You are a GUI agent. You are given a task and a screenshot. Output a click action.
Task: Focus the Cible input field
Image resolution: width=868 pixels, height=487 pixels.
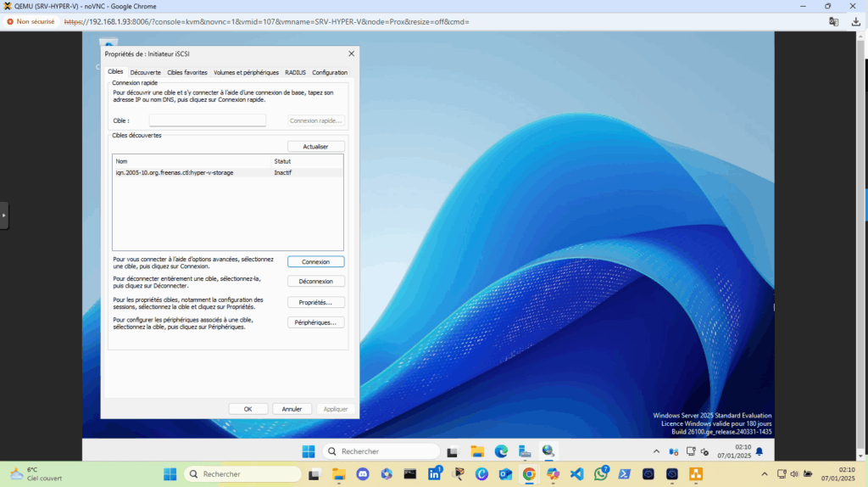tap(208, 120)
